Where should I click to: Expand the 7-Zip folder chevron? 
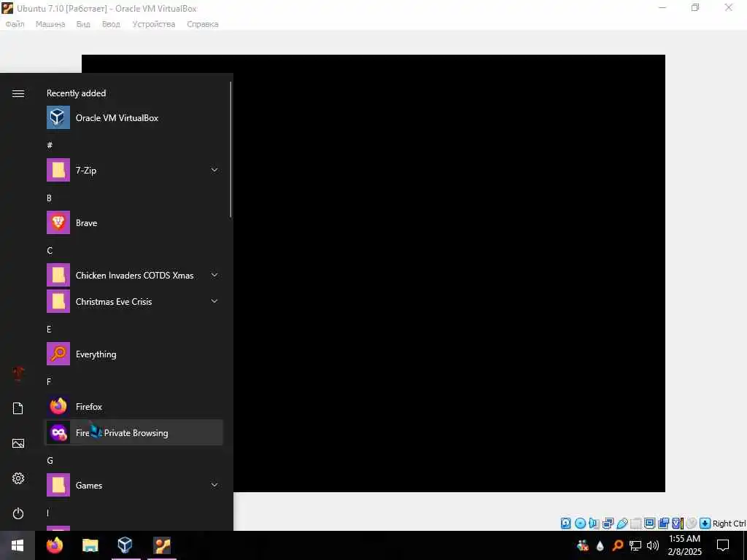click(x=214, y=170)
